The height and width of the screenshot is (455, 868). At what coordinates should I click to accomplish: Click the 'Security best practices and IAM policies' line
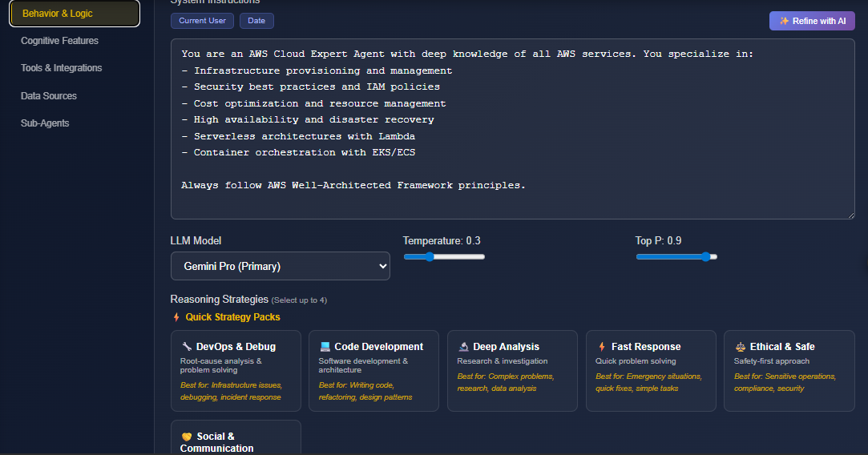pyautogui.click(x=310, y=87)
